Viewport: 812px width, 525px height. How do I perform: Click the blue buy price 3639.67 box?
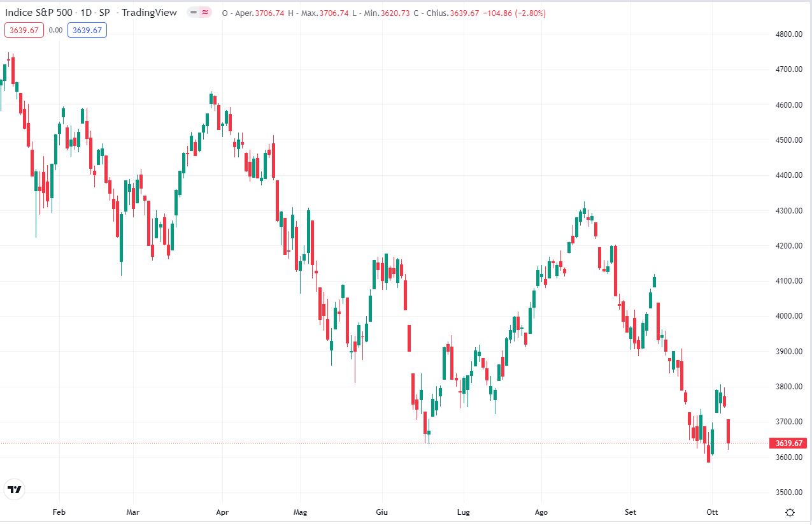click(87, 30)
